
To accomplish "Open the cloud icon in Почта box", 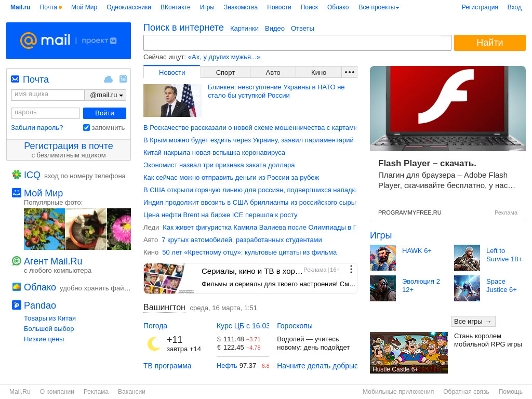I will point(108,79).
